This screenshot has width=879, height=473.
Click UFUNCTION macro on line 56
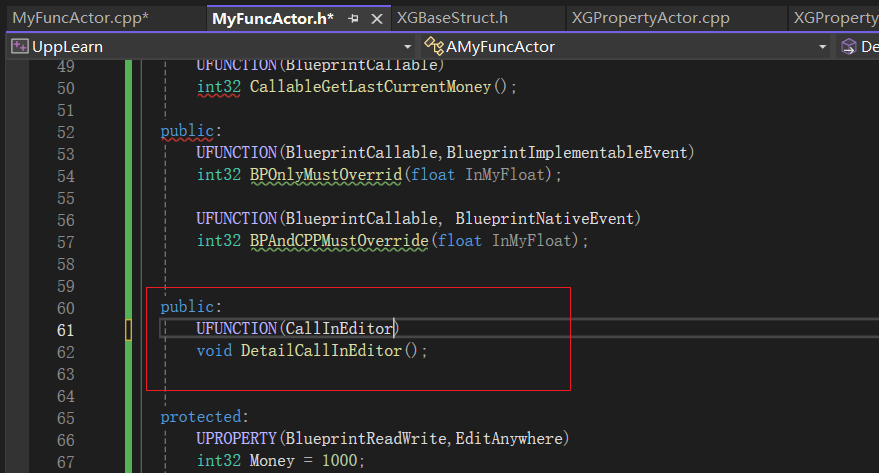tap(237, 219)
